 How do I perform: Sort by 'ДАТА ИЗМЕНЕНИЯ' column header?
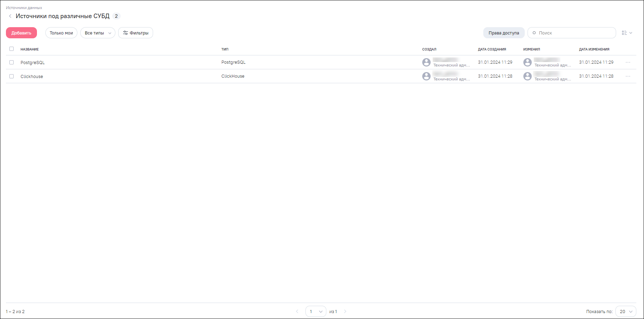594,49
